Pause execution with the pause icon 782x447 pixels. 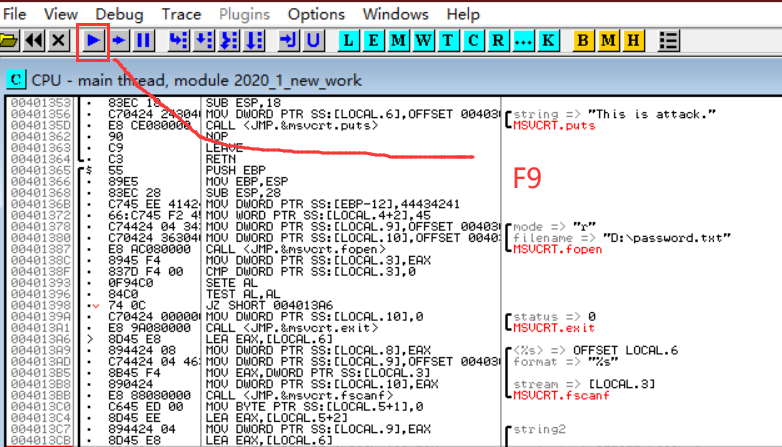coord(143,40)
